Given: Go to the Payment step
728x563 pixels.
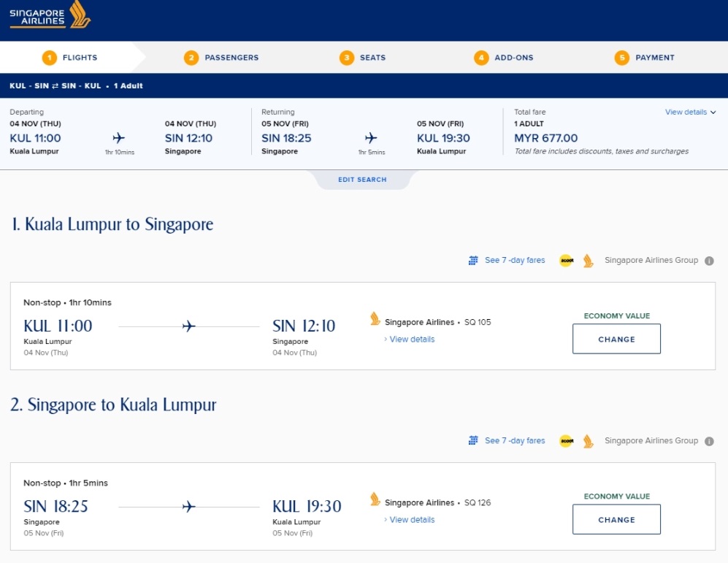Looking at the screenshot, I should [x=645, y=58].
